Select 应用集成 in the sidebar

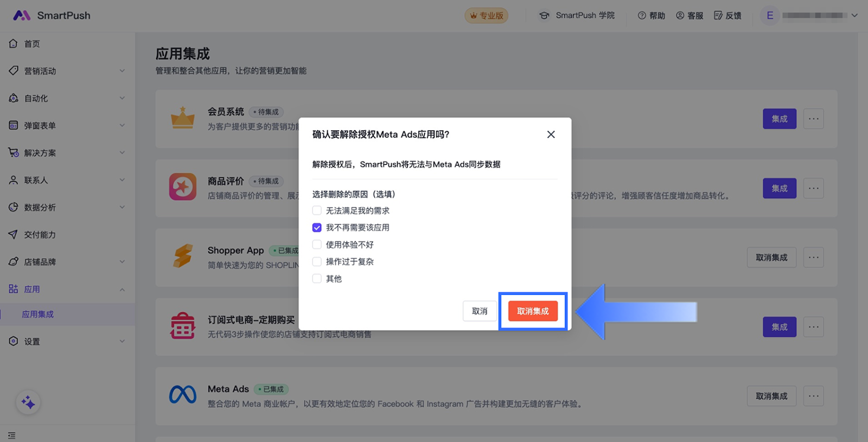coord(38,315)
